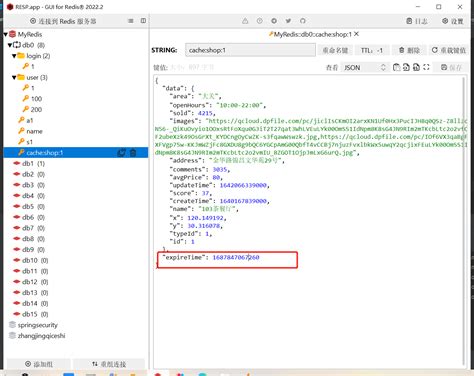The width and height of the screenshot is (474, 376).
Task: Click the key name field cache:shop:1
Action: coord(250,50)
